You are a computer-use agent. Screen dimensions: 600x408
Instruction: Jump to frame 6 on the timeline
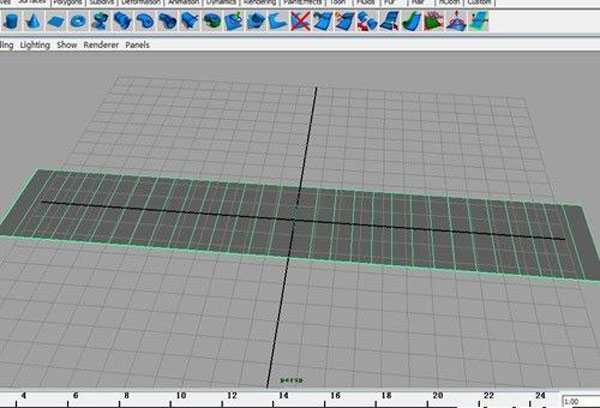(75, 396)
